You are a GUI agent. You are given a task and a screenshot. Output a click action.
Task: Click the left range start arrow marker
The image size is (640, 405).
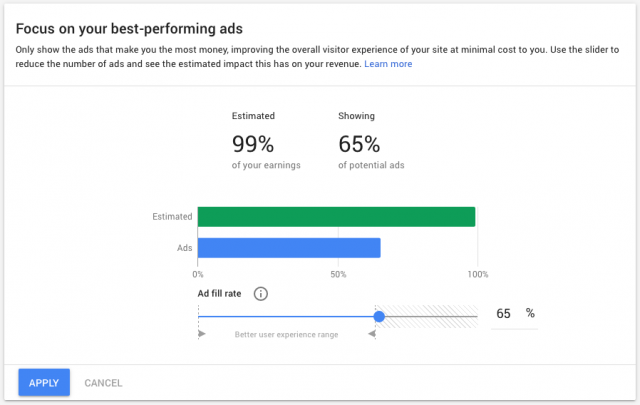point(201,334)
